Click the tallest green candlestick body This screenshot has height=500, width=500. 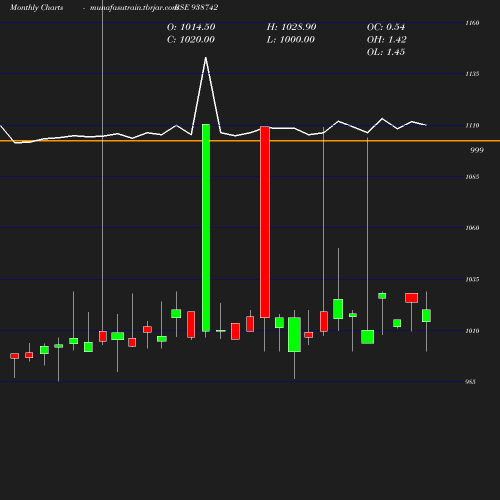point(206,228)
